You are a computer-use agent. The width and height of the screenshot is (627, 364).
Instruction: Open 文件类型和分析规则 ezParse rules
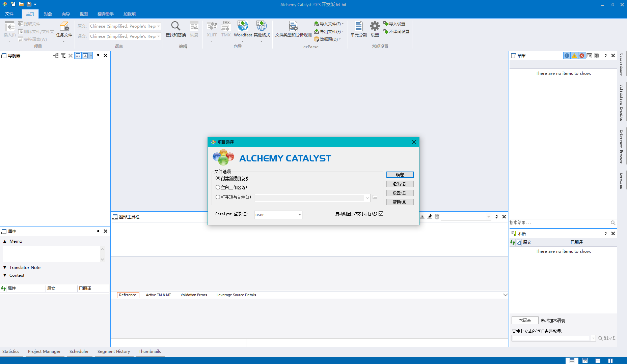(x=293, y=29)
